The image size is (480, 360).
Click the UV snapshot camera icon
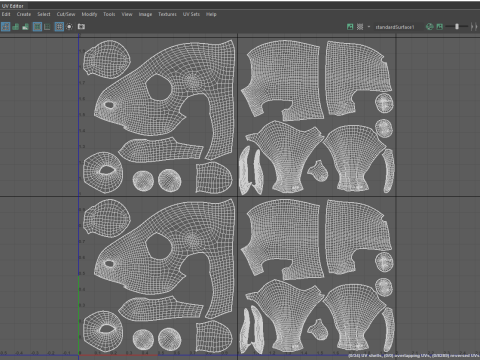pos(81,27)
